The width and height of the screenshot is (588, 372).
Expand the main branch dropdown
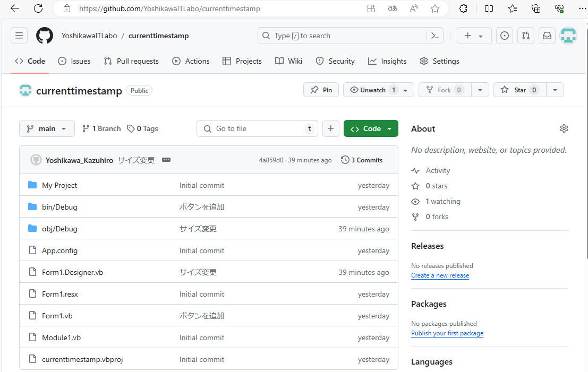coord(47,128)
